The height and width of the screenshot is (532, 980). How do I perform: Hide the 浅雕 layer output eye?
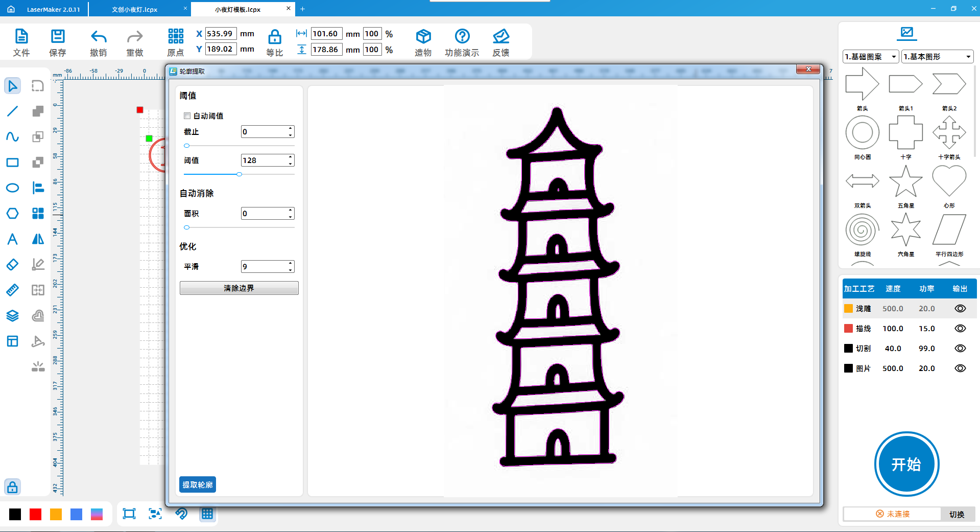(960, 309)
